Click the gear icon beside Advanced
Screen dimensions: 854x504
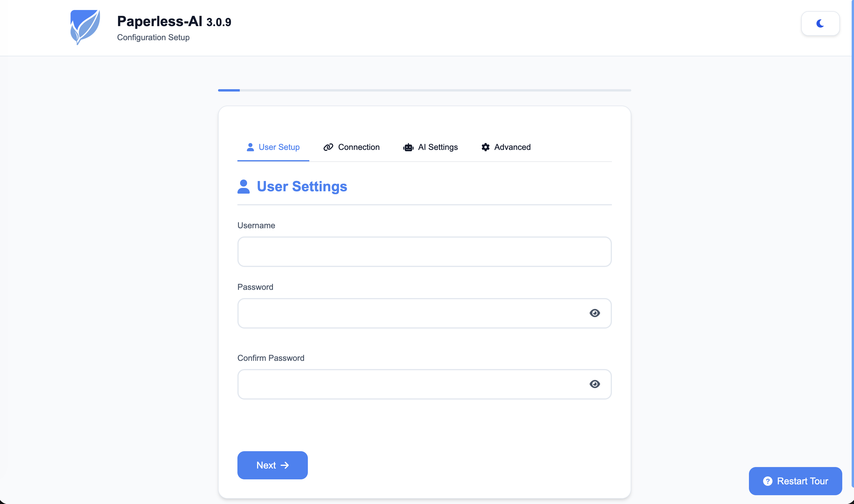click(485, 147)
